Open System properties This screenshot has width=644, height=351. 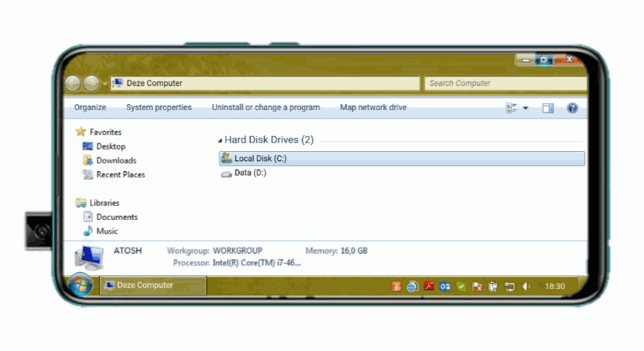point(159,107)
